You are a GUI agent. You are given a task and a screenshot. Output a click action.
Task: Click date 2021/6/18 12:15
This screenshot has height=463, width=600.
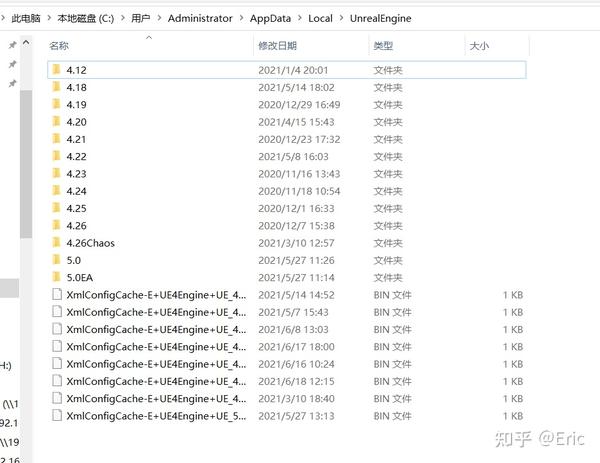296,381
